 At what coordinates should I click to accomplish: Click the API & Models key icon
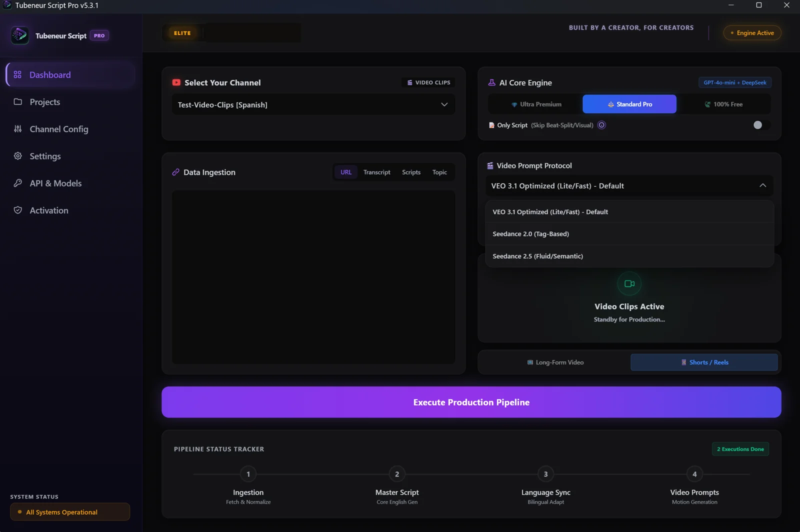tap(17, 183)
